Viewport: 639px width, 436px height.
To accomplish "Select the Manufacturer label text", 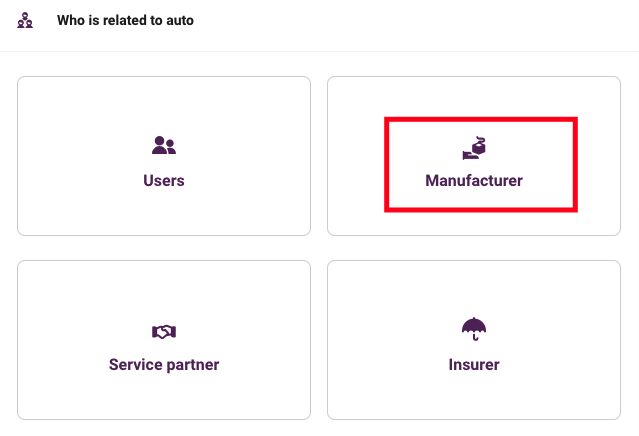I will pyautogui.click(x=474, y=181).
